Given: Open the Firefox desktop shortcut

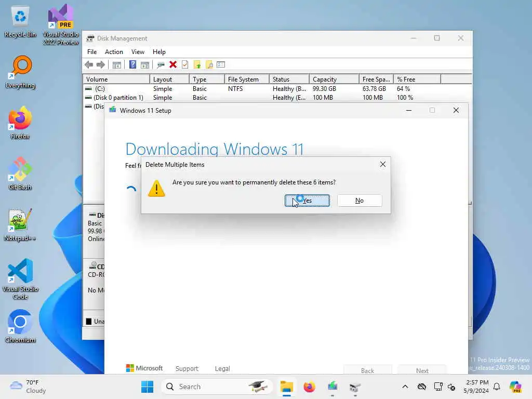Looking at the screenshot, I should (x=20, y=123).
